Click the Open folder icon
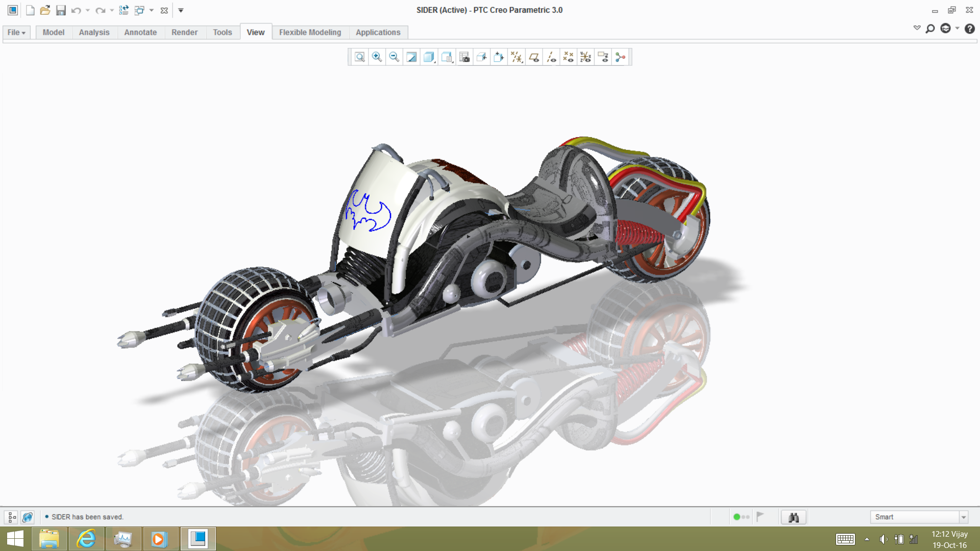The width and height of the screenshot is (980, 551). (45, 10)
